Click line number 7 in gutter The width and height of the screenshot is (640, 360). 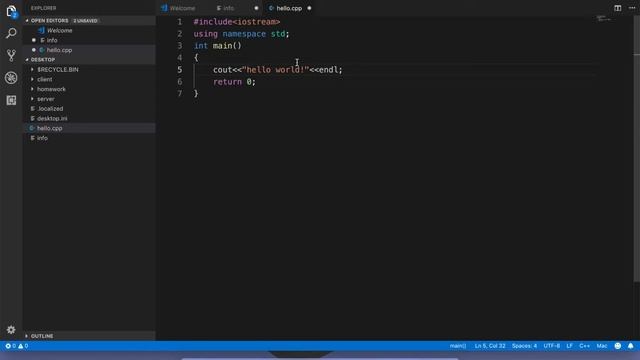coord(180,93)
